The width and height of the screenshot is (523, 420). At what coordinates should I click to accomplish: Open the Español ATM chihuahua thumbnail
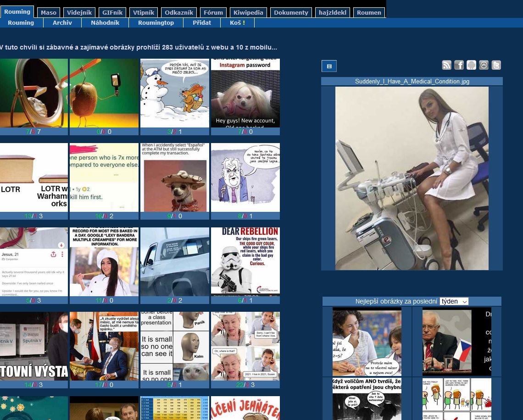(175, 177)
